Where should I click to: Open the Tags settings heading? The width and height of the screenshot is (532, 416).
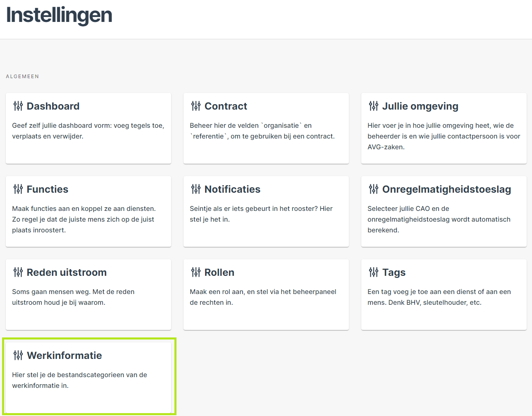pyautogui.click(x=394, y=273)
